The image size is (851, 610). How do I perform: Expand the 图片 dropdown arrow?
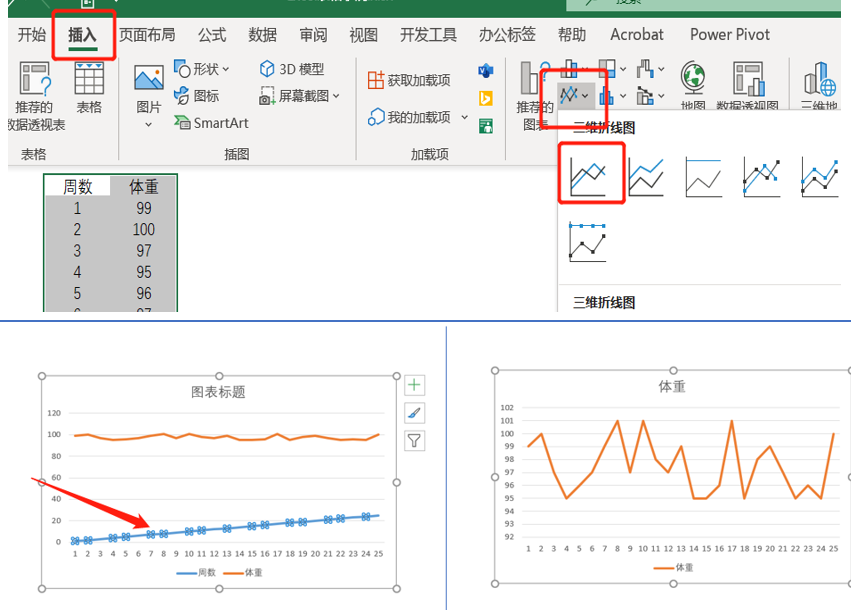(x=149, y=125)
